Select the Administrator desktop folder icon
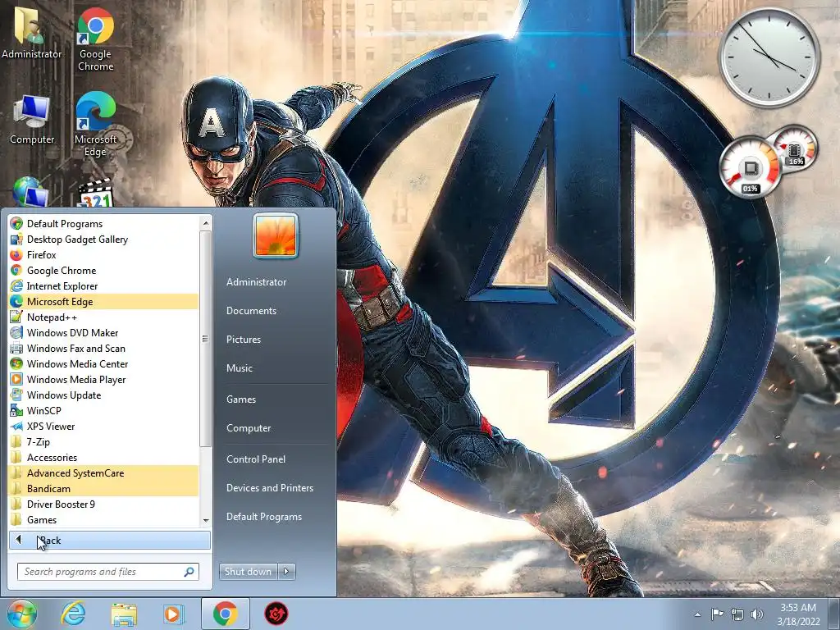The height and width of the screenshot is (630, 840). point(32,33)
